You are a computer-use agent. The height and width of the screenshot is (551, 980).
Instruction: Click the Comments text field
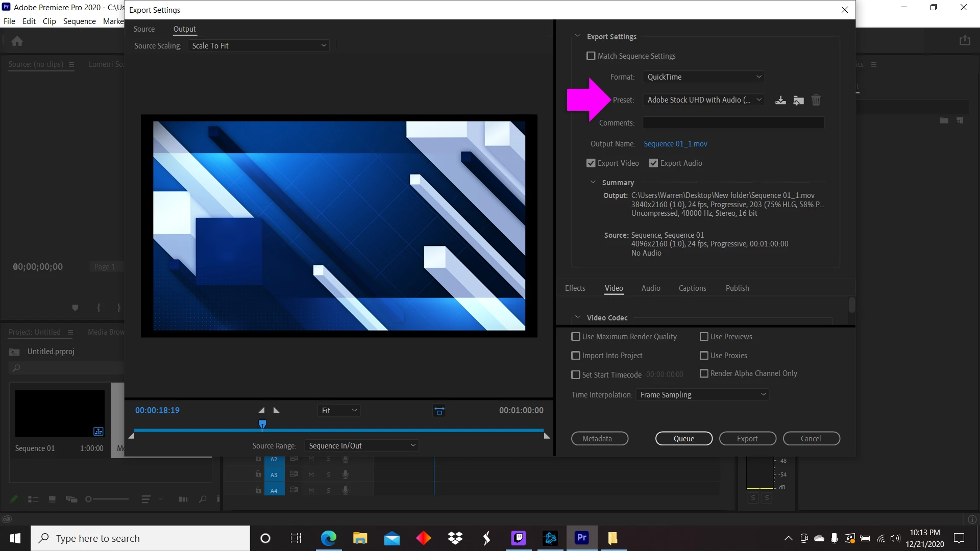click(x=733, y=123)
